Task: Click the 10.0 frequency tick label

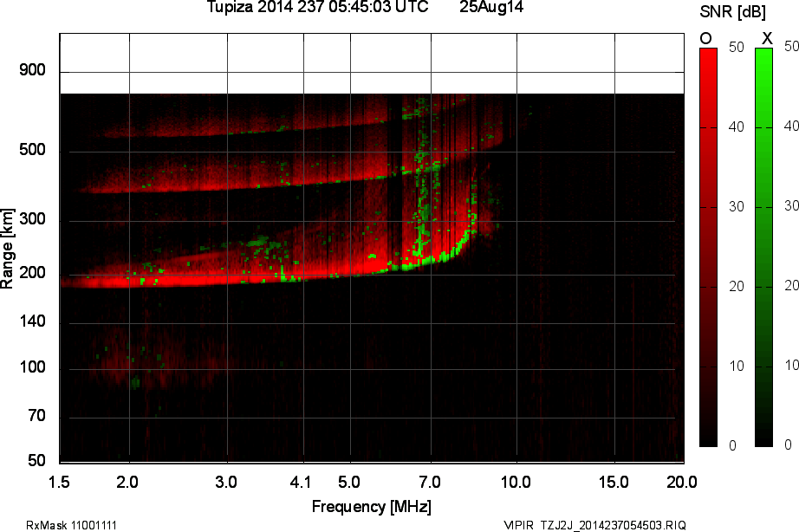Action: click(516, 482)
